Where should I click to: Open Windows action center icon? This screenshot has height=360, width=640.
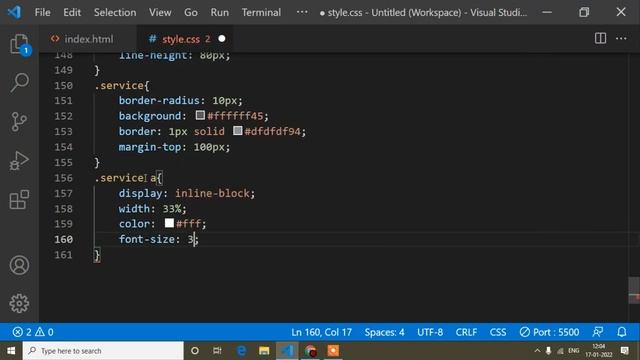tap(624, 351)
